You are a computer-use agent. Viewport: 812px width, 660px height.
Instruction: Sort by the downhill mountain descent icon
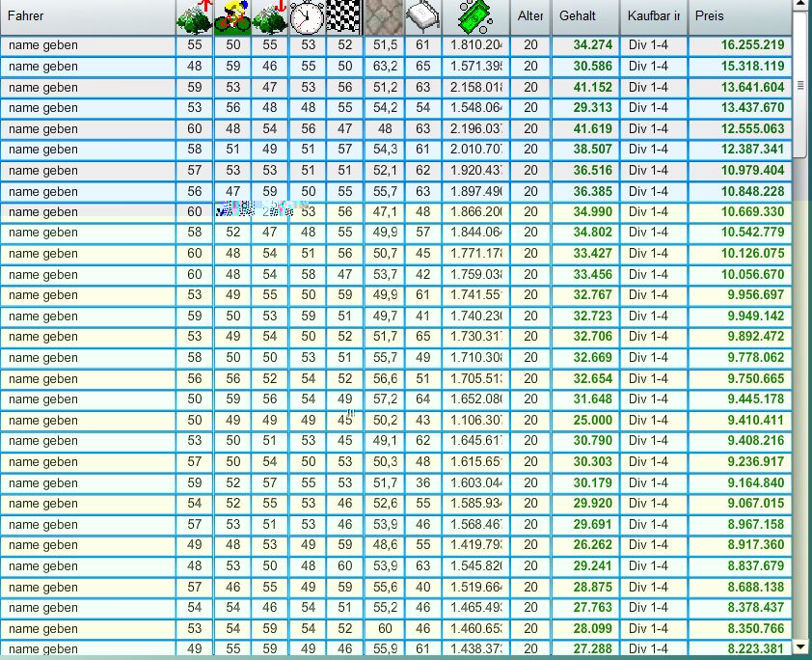pos(270,16)
